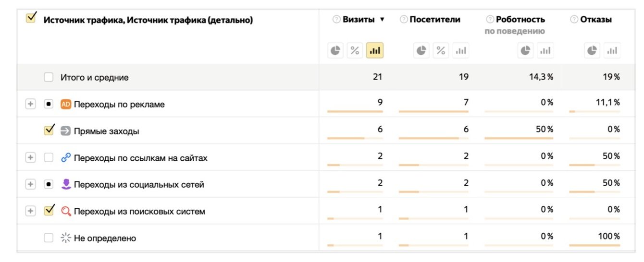Tick the Не определено checkbox
This screenshot has width=644, height=262.
point(49,238)
